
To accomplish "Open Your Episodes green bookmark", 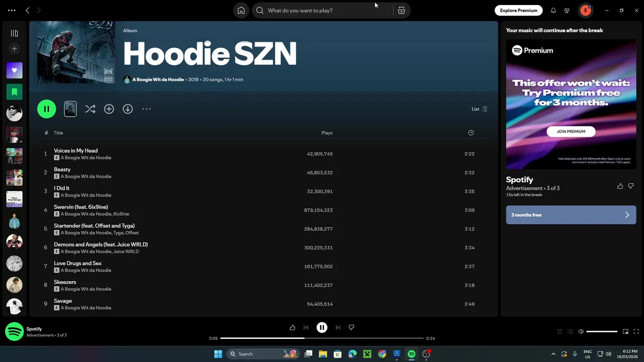I will coord(14,92).
